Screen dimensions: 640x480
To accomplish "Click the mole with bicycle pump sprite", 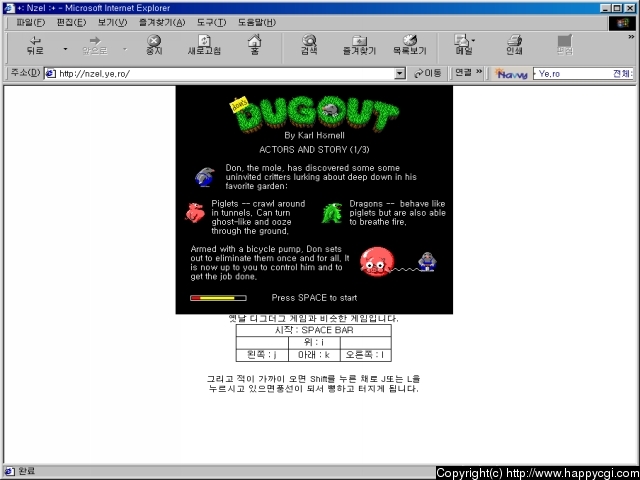I will click(x=427, y=262).
